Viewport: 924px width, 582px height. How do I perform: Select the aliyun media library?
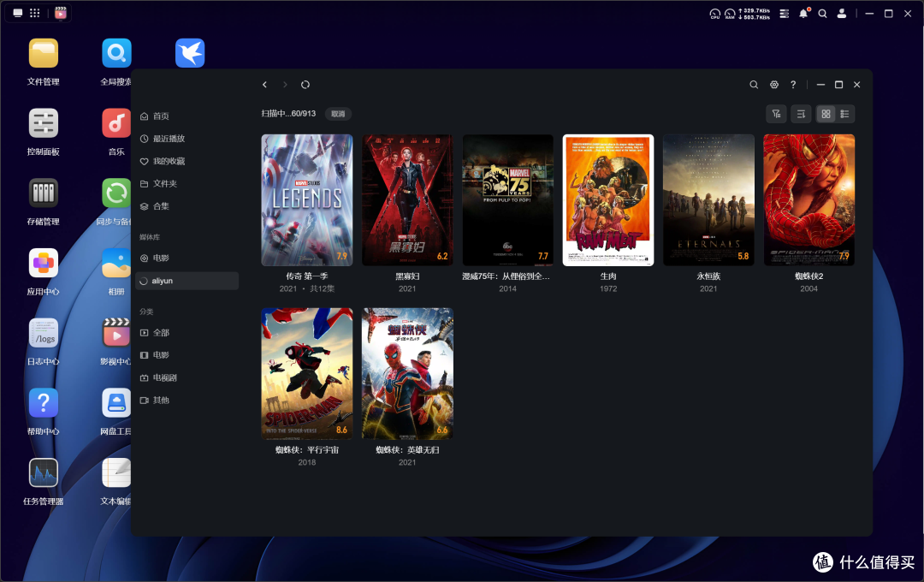(x=187, y=281)
